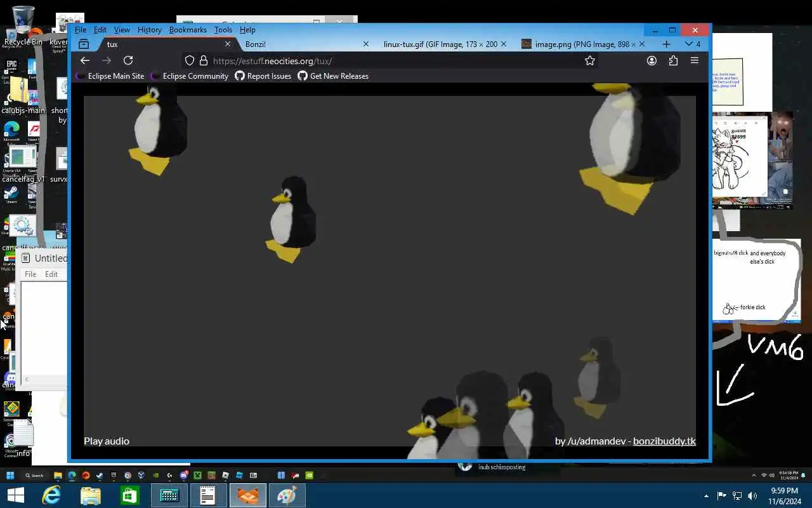Follow the bonzibuddy.tk link

point(664,441)
